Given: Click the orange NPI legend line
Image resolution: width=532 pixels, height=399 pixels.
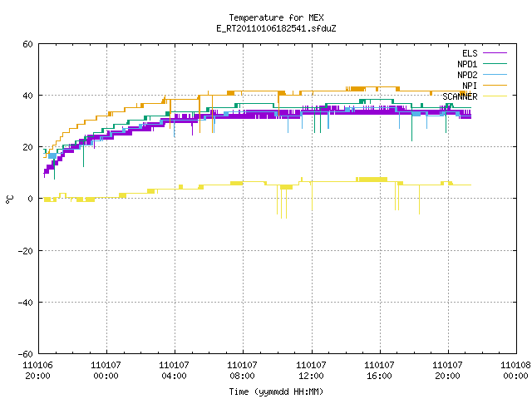Looking at the screenshot, I should 495,86.
